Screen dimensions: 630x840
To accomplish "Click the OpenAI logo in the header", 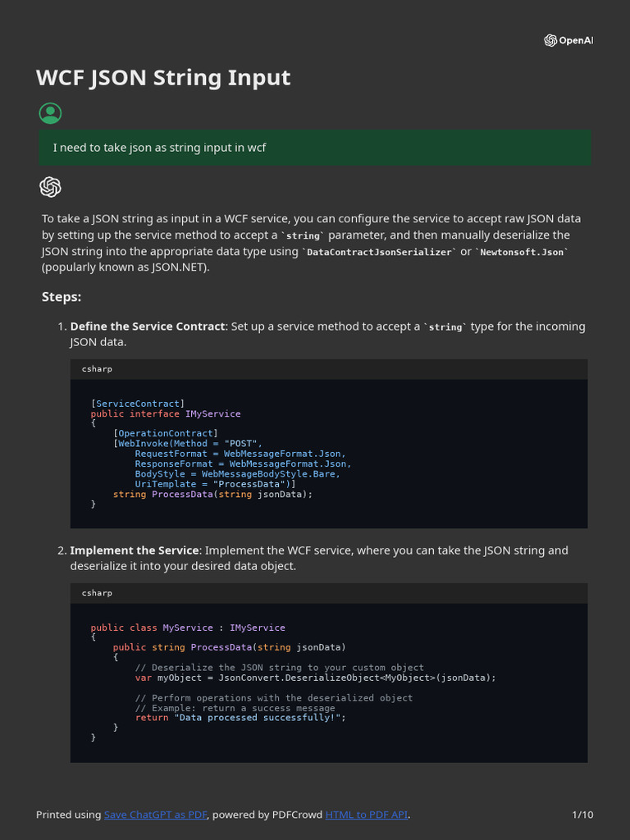I will coord(568,41).
